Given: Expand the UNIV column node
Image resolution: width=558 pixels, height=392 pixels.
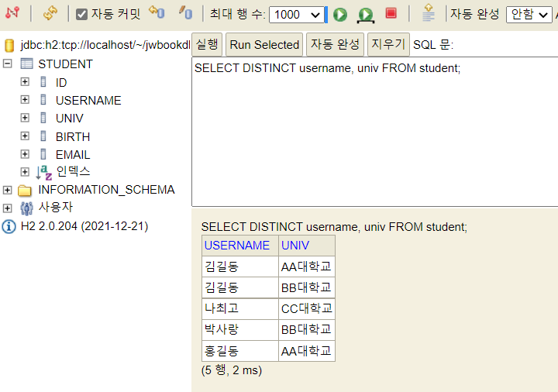Looking at the screenshot, I should click(x=25, y=118).
